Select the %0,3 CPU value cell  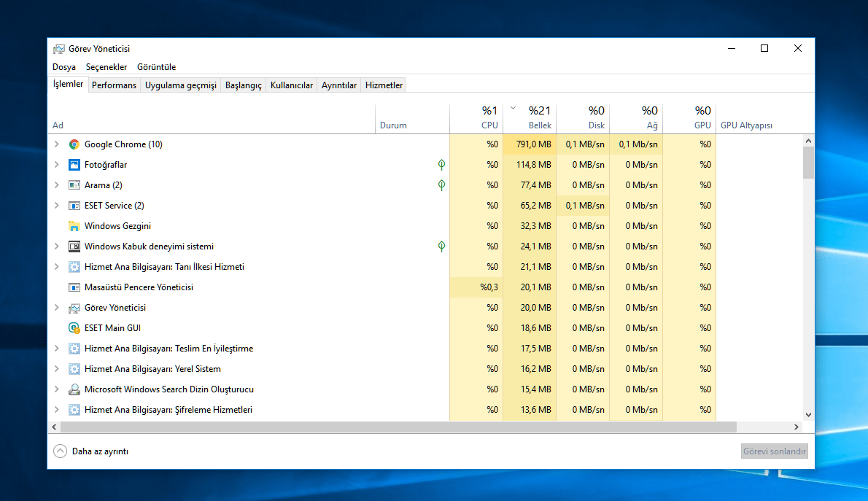[x=476, y=287]
